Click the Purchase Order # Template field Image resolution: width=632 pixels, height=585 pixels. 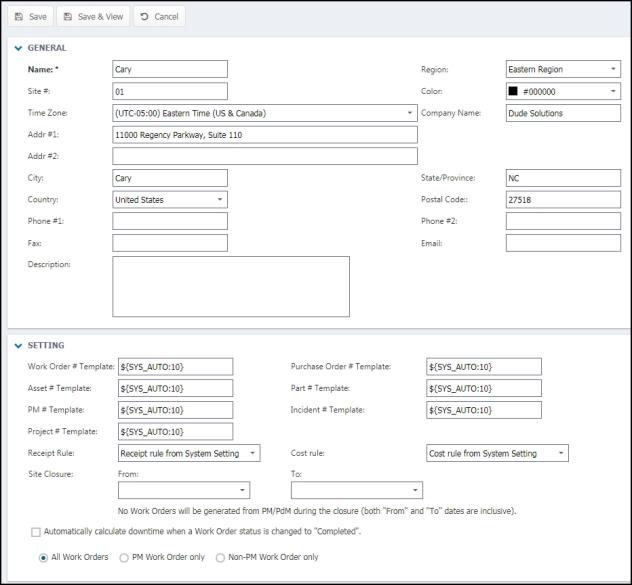484,367
